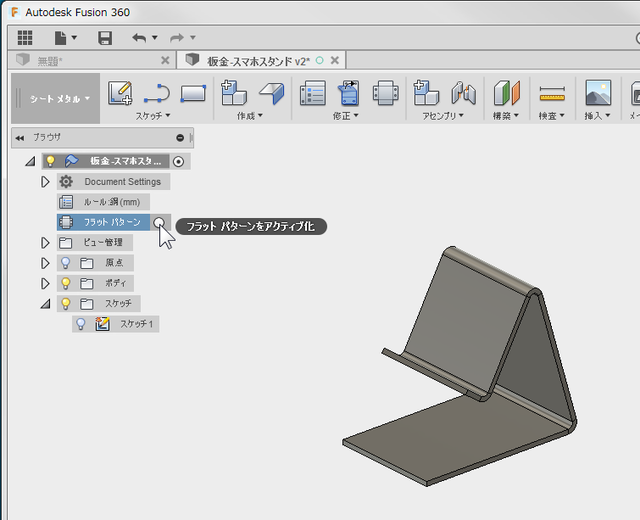Select the ボディ folder label
This screenshot has width=640, height=520.
[x=116, y=283]
